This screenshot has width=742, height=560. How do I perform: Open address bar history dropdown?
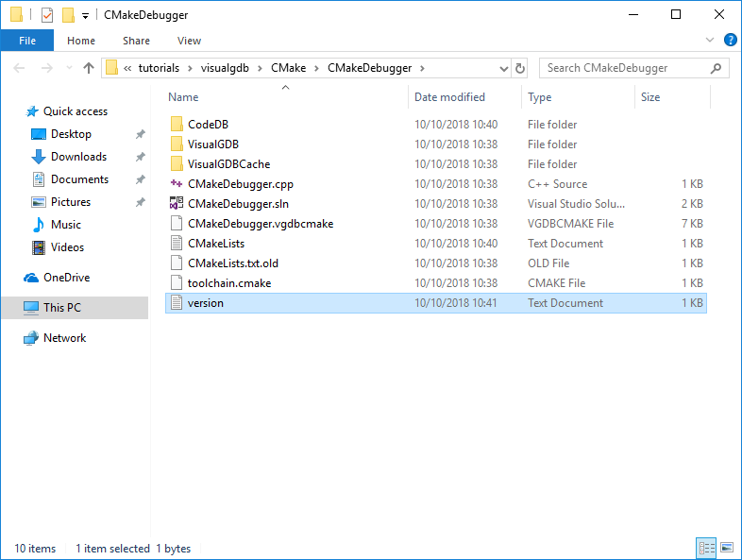pyautogui.click(x=504, y=69)
